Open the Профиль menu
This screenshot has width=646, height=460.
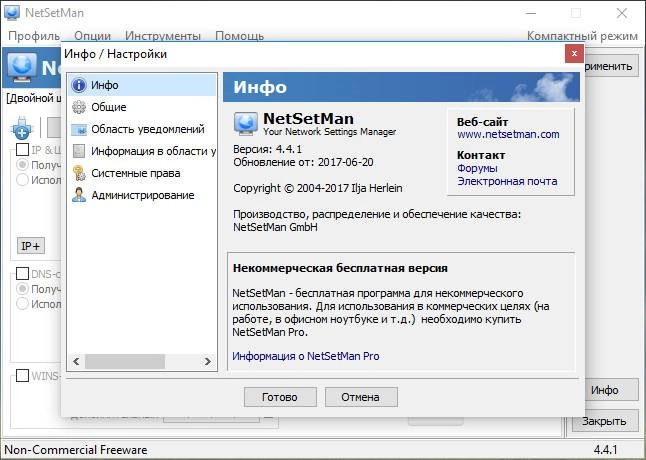(34, 36)
